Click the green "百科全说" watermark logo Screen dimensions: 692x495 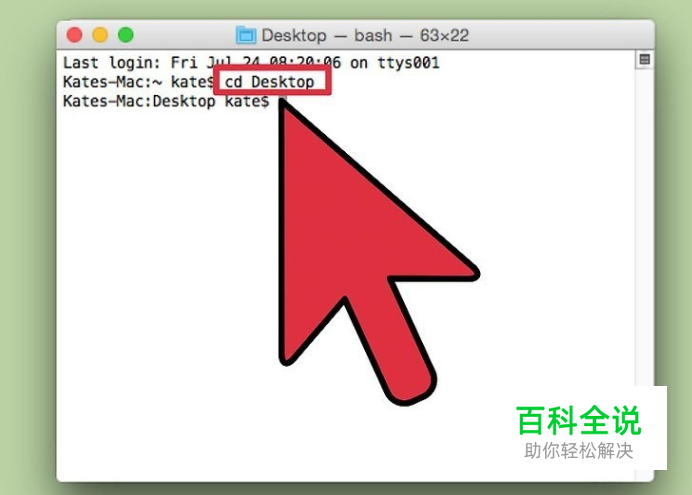(x=579, y=421)
